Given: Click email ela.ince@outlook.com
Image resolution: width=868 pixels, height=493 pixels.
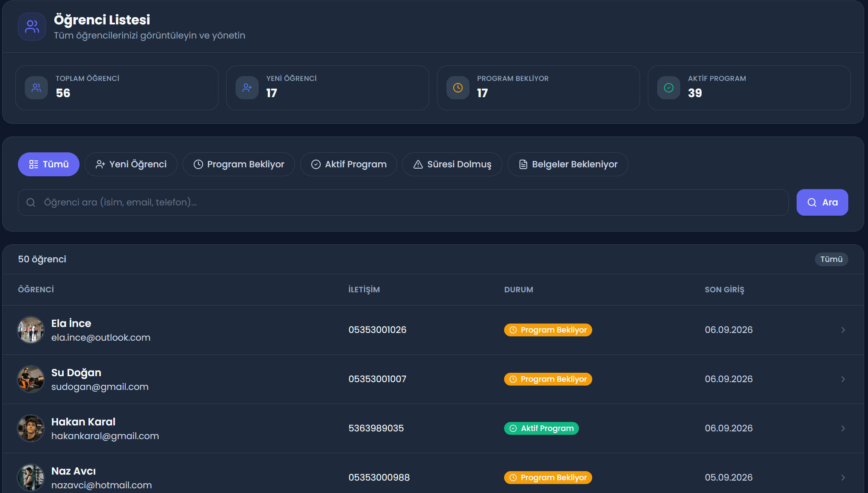Looking at the screenshot, I should pos(101,338).
